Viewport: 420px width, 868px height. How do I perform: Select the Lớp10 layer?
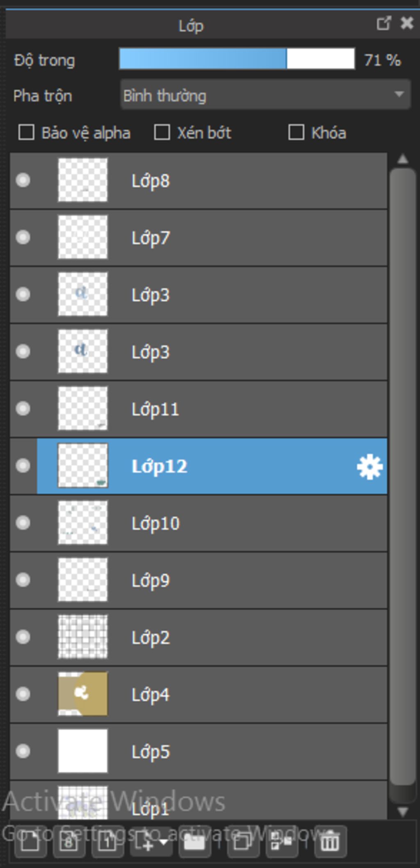246,523
